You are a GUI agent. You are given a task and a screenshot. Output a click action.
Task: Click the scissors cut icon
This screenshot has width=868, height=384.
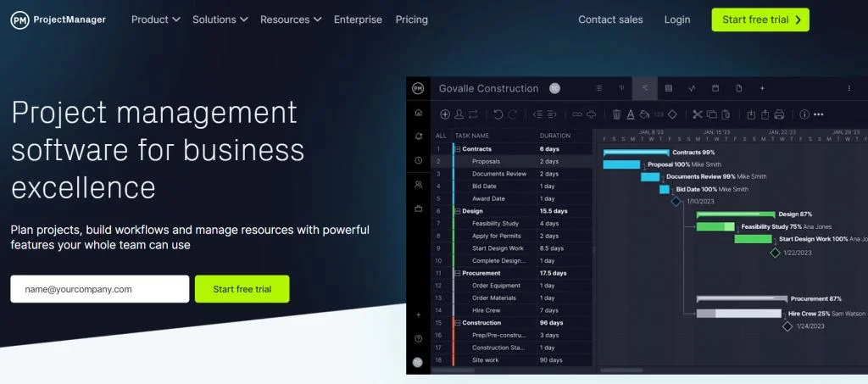698,114
